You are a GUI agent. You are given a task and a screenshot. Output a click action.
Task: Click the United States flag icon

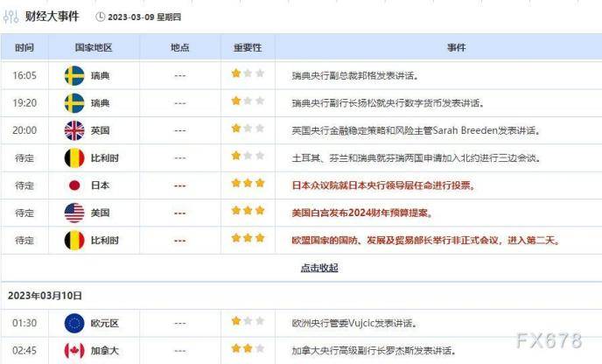point(74,213)
